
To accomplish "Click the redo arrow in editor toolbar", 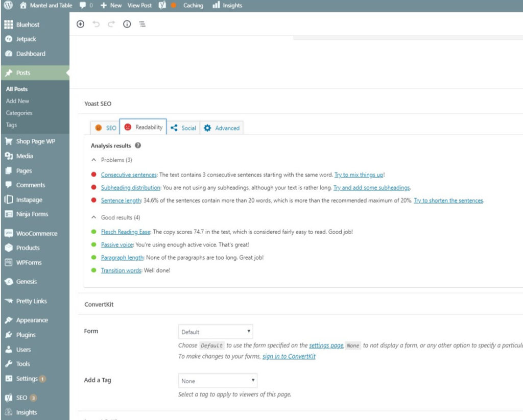I will [111, 24].
